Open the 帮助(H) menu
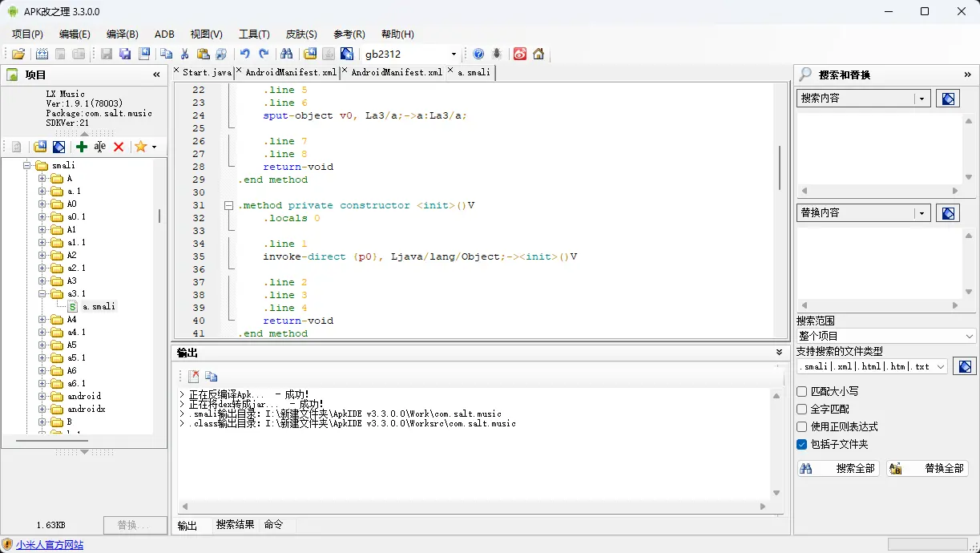This screenshot has height=553, width=980. coord(397,34)
